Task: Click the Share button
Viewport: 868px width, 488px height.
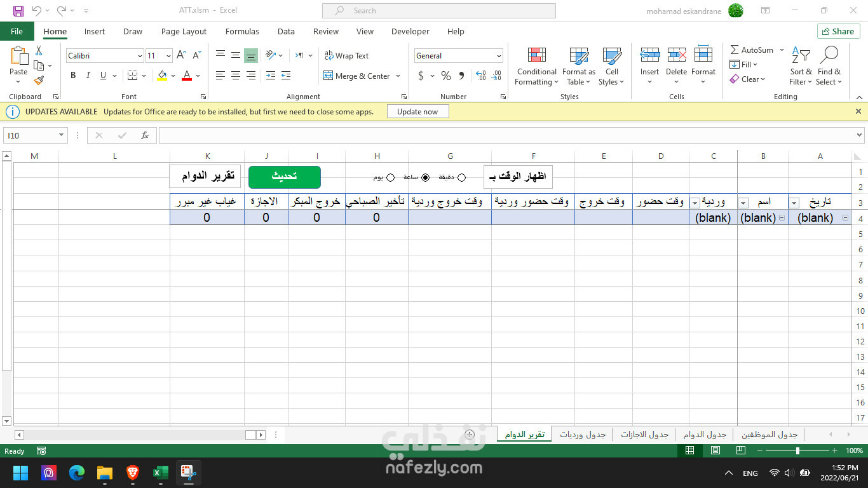Action: click(x=838, y=31)
